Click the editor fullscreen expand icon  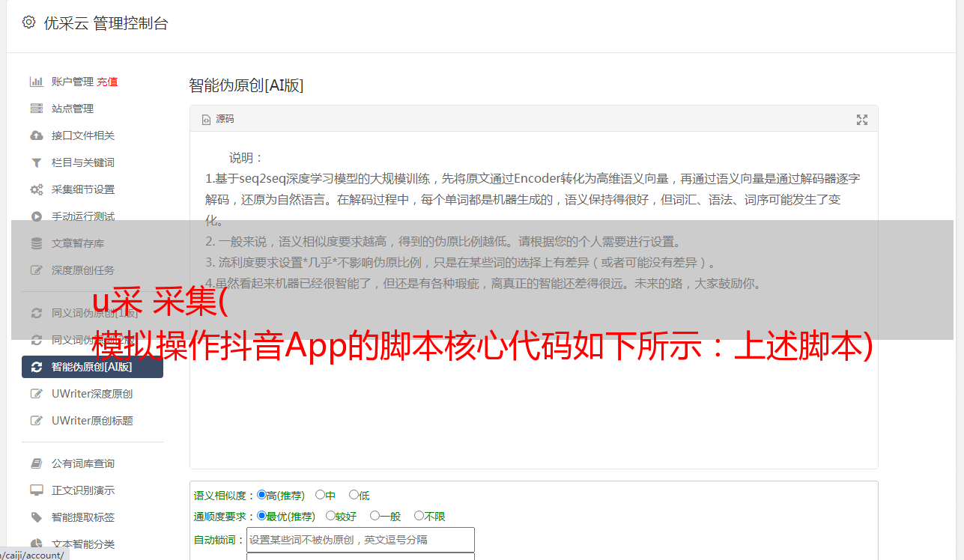pos(862,119)
